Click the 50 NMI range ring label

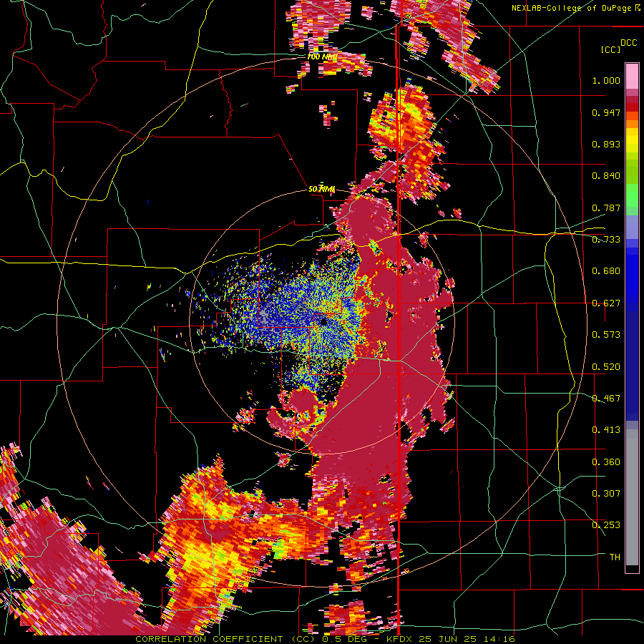click(x=321, y=189)
